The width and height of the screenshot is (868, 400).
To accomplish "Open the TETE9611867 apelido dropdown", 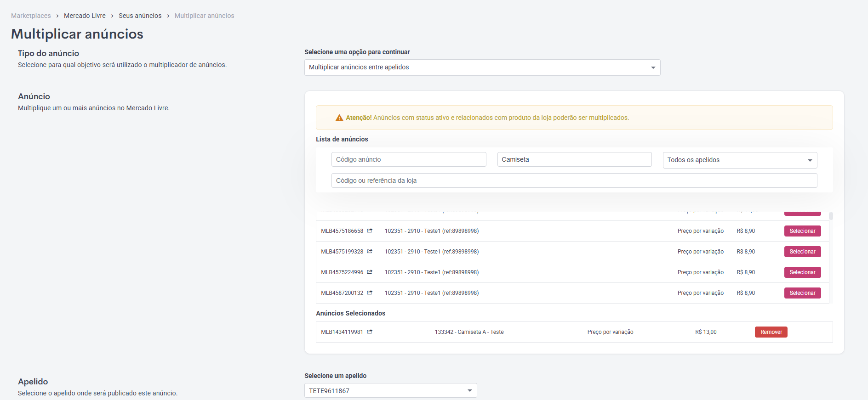I will pyautogui.click(x=390, y=390).
